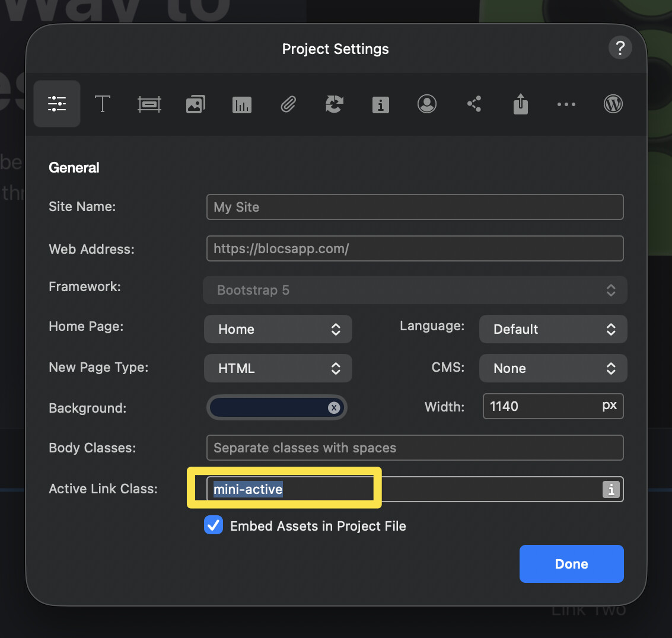Open the three-dots more settings tab
Image resolution: width=672 pixels, height=638 pixels.
pos(566,104)
